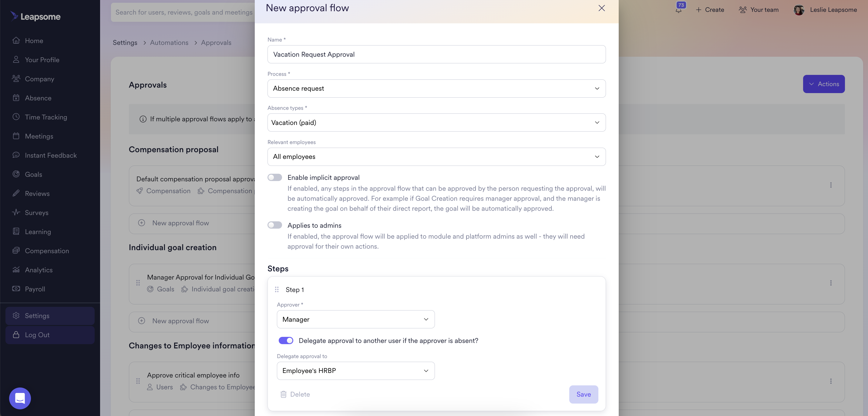Disable the Delegate approval toggle

pos(286,341)
